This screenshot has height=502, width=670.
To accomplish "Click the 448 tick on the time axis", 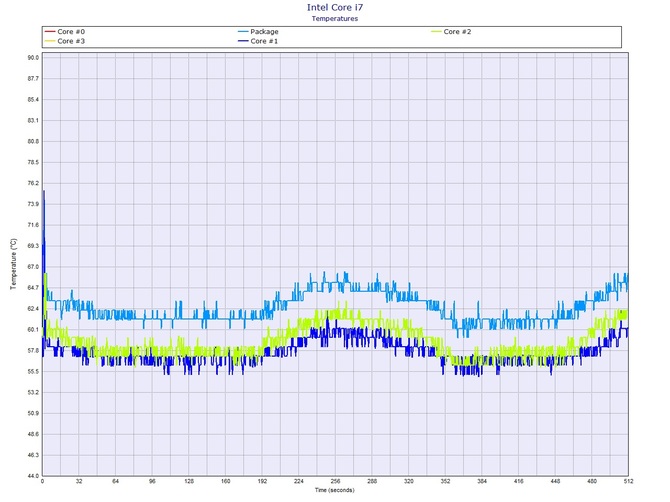I will [555, 481].
